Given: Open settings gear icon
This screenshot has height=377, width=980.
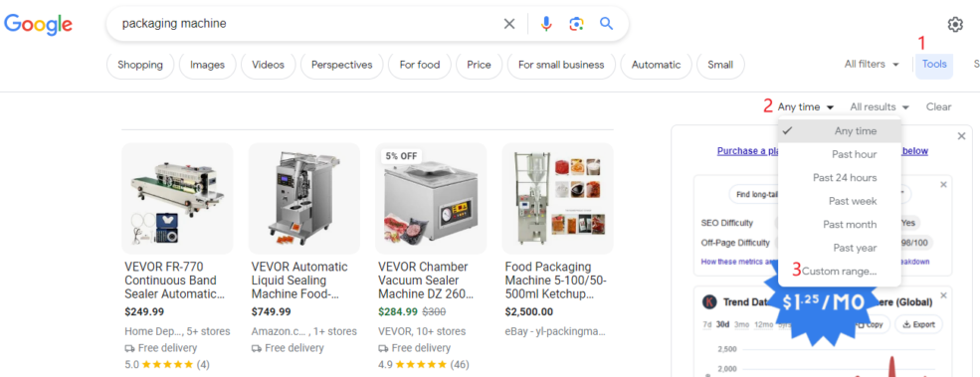Looking at the screenshot, I should click(955, 25).
